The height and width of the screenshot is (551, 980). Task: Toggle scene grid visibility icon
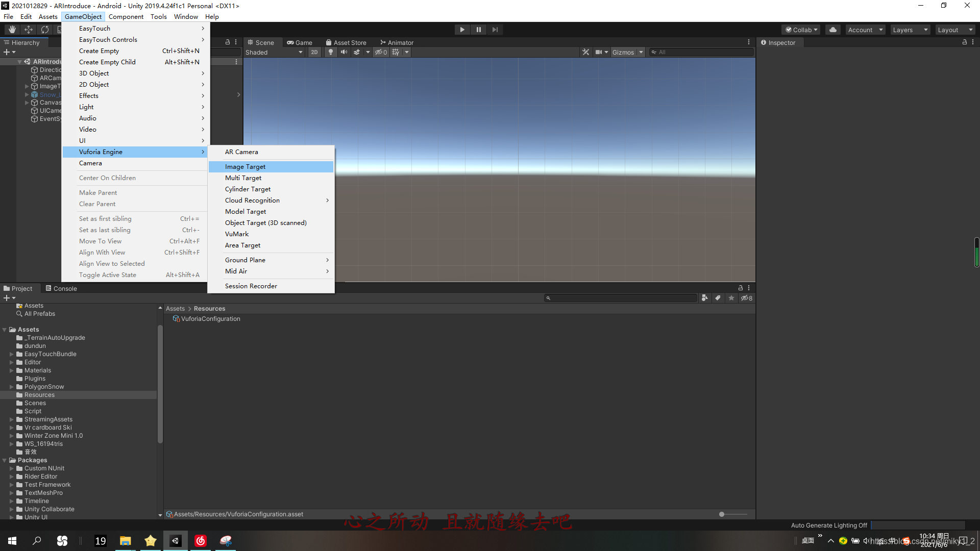(x=396, y=52)
